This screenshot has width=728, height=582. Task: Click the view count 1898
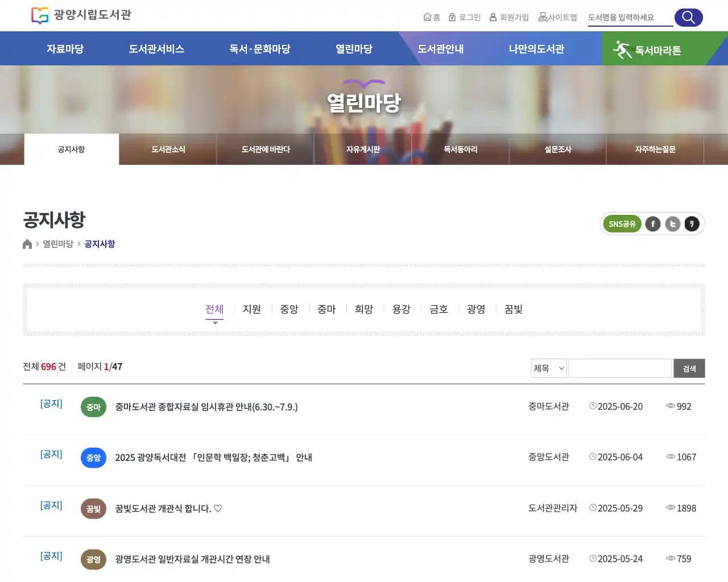[x=686, y=508]
